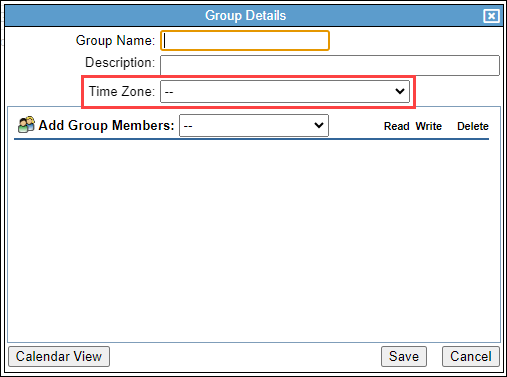Click the Add Group Members label
The image size is (507, 377).
106,126
